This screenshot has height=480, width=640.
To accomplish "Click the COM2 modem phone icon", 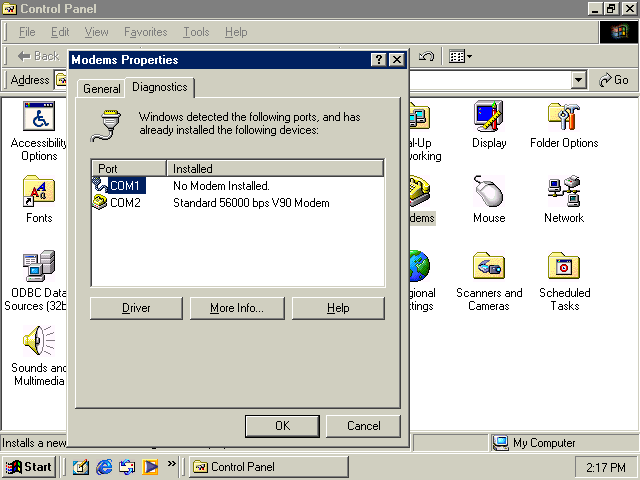I will point(100,202).
